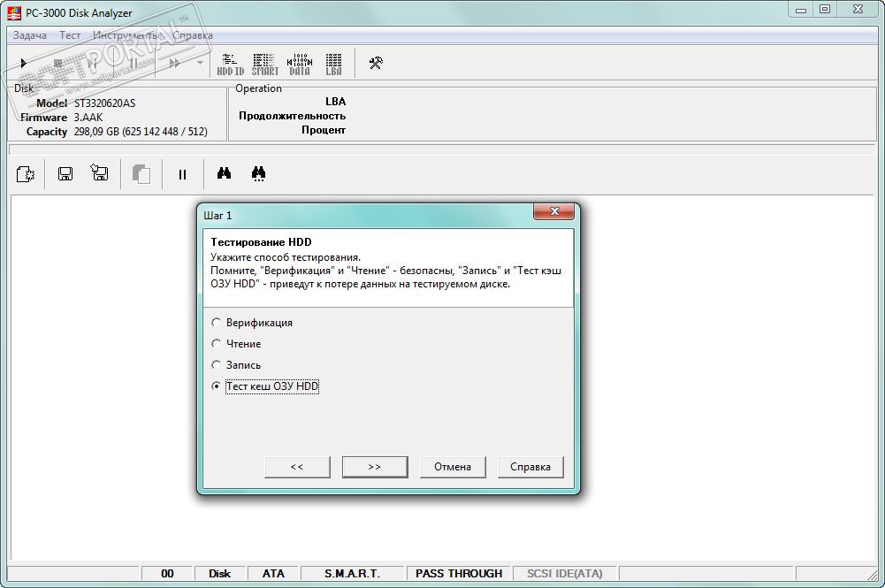
Task: Pause using the lower toolbar pause icon
Action: coord(182,174)
